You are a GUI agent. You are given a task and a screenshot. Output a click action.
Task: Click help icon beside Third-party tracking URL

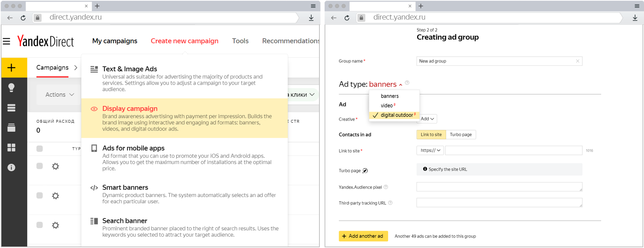coord(390,203)
